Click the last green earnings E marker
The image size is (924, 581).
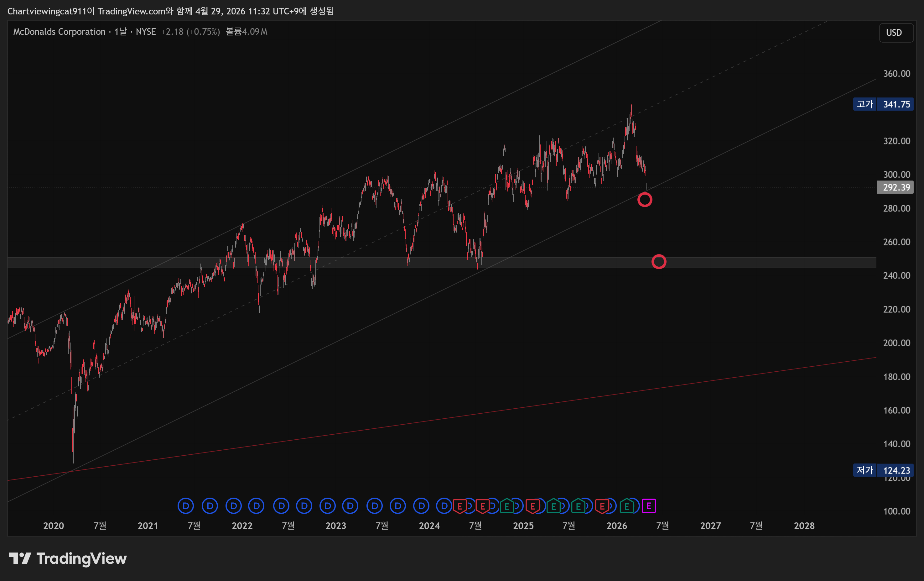click(627, 506)
